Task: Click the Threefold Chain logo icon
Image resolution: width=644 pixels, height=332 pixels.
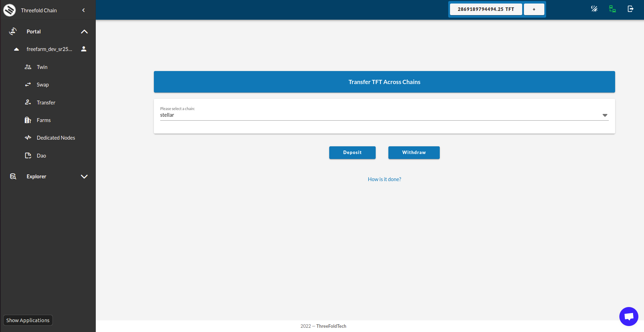Action: 10,10
